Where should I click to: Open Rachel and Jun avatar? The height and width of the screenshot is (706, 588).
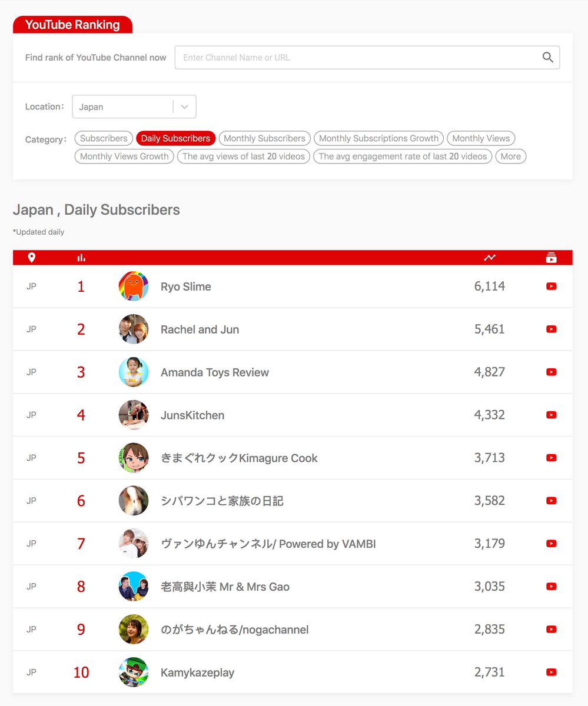pos(134,329)
